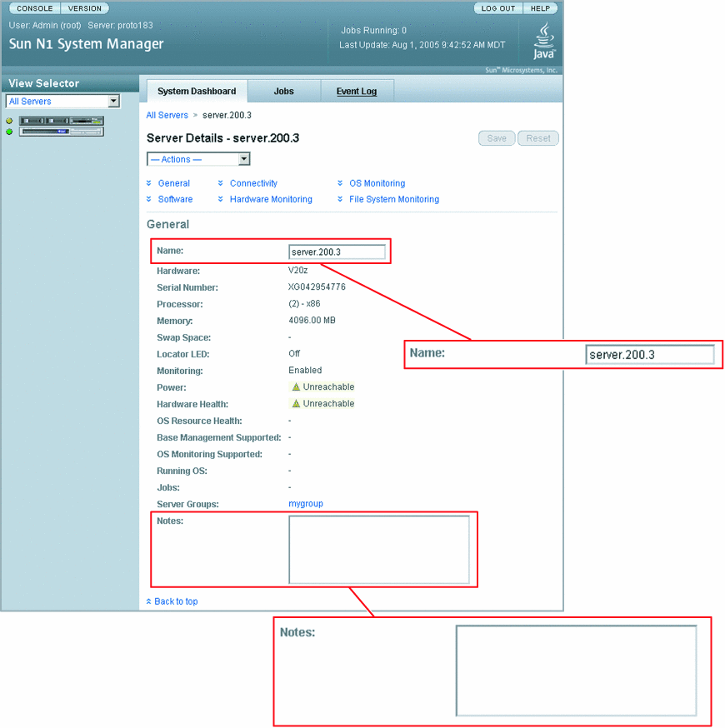Image resolution: width=725 pixels, height=728 pixels.
Task: Click the warning icon next to Power status
Action: coord(296,386)
